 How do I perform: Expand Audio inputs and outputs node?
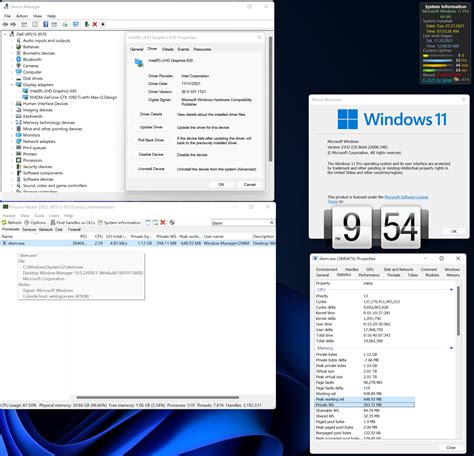(12, 40)
